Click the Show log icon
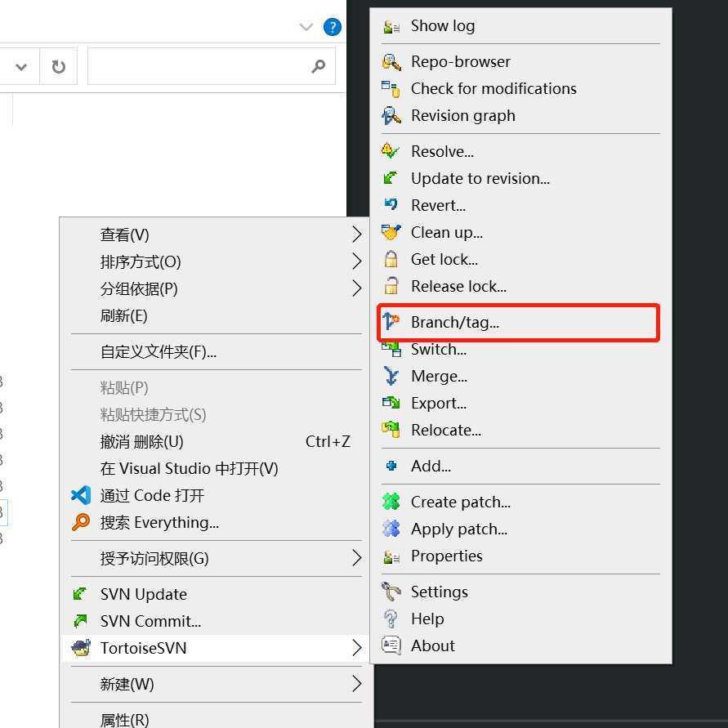This screenshot has width=728, height=728. pyautogui.click(x=391, y=26)
